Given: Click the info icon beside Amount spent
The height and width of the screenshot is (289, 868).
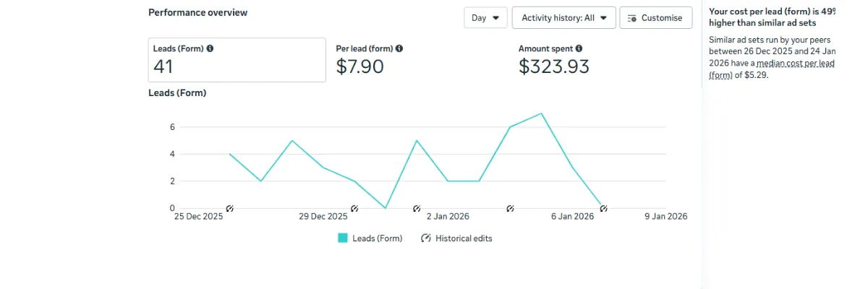Looking at the screenshot, I should [x=579, y=48].
